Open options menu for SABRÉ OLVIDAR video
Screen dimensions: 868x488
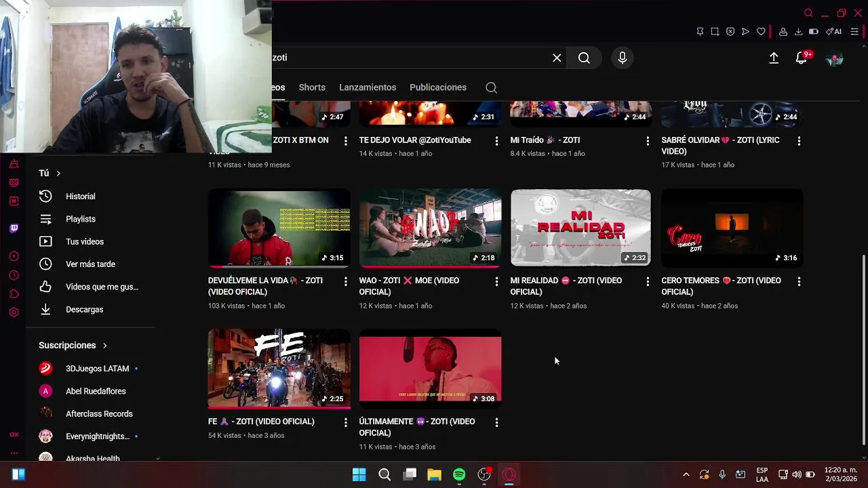coord(799,141)
